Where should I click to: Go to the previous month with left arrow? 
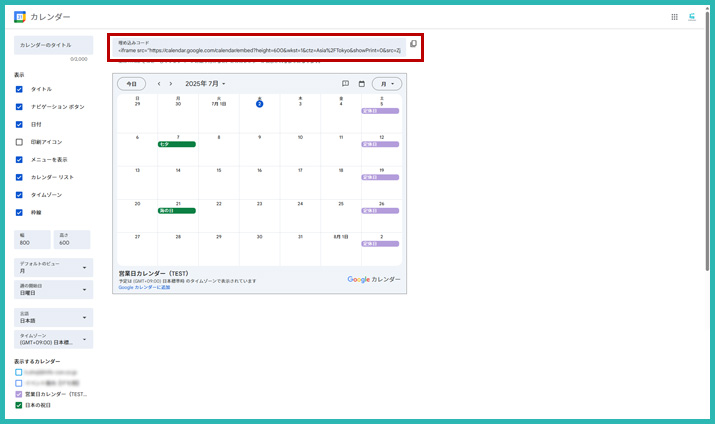point(158,84)
